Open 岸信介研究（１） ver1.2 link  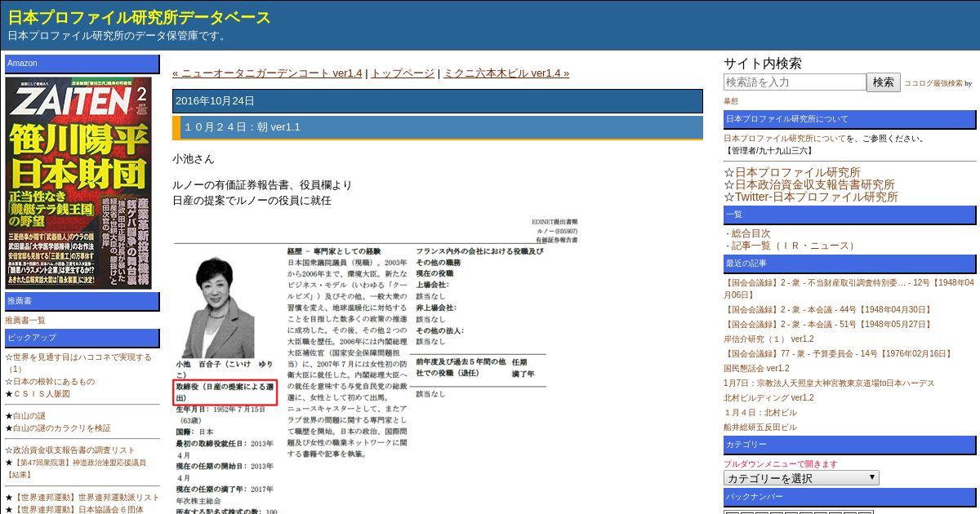pyautogui.click(x=768, y=339)
